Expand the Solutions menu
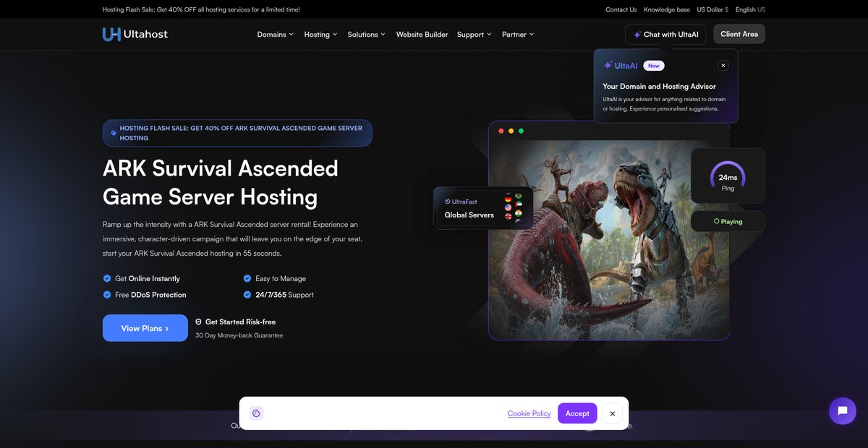 click(x=367, y=34)
